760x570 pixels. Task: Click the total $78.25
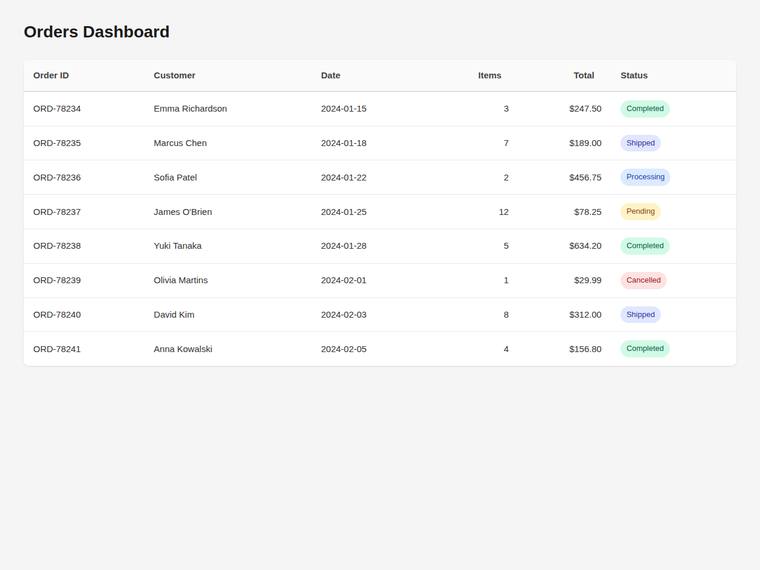(587, 212)
